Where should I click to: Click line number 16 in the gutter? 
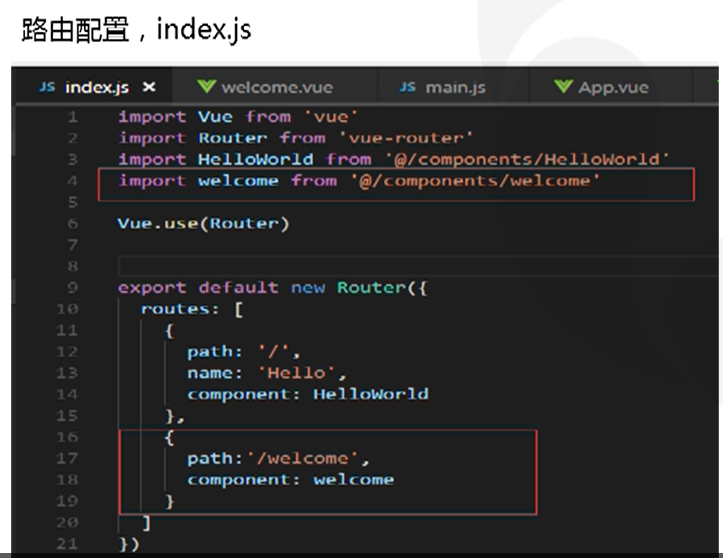67,437
